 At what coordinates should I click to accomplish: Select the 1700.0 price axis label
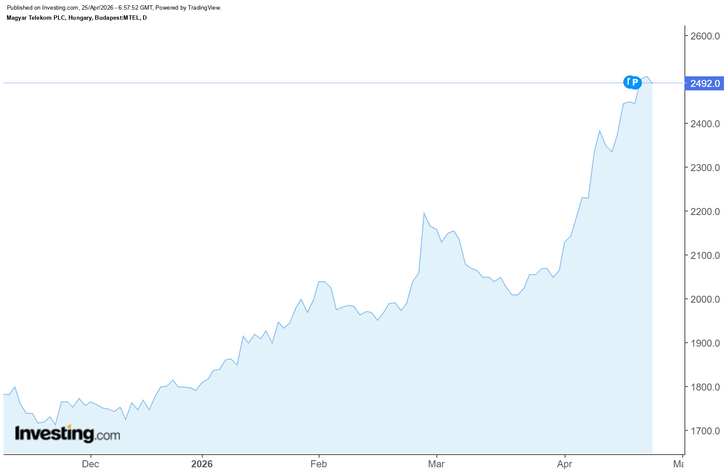705,431
